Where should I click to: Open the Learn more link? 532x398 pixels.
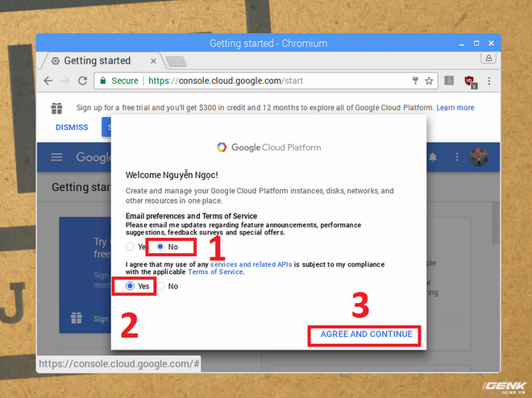coord(455,108)
